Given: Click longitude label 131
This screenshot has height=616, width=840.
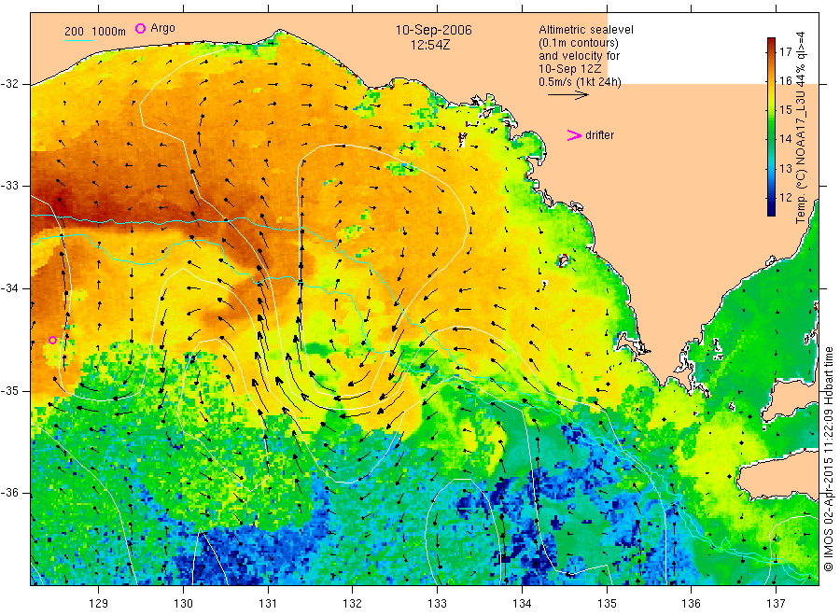Looking at the screenshot, I should [268, 603].
